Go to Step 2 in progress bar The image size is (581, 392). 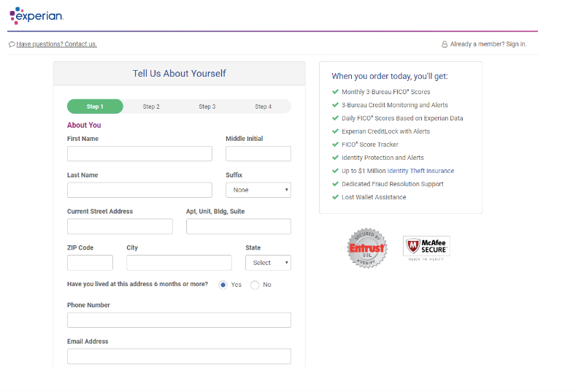point(151,107)
